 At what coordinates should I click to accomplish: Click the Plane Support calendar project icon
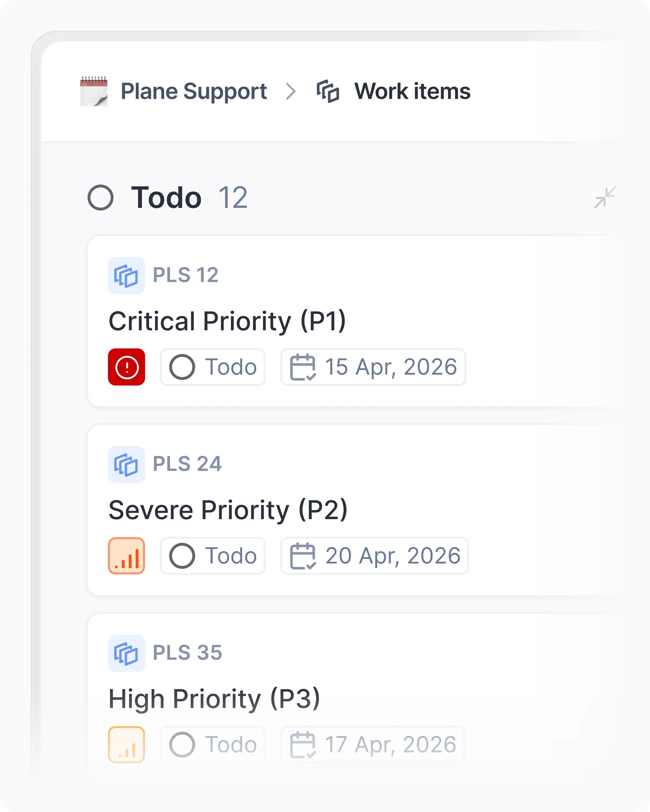tap(94, 91)
